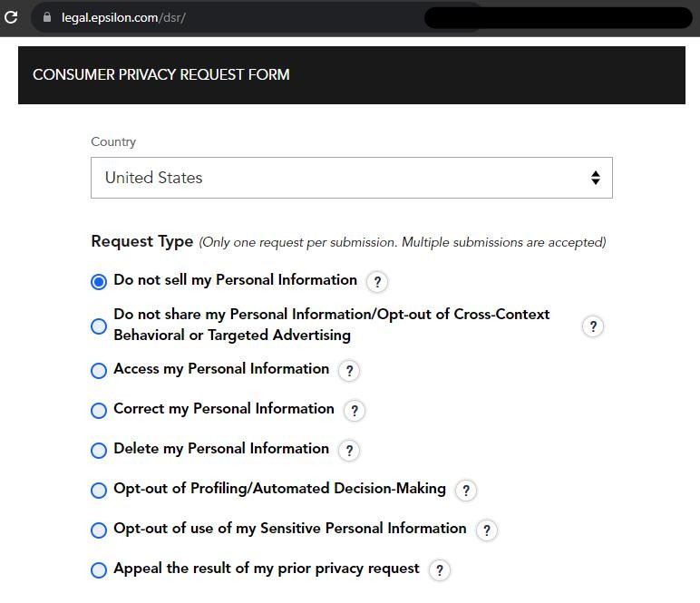700x603 pixels.
Task: Select 'Correct my Personal Information' radio button
Action: 99,410
